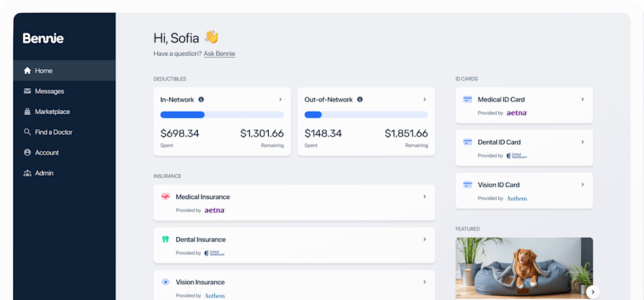Expand the Out-of-Network deductible chevron
Screen dimensions: 644x300
(x=425, y=100)
